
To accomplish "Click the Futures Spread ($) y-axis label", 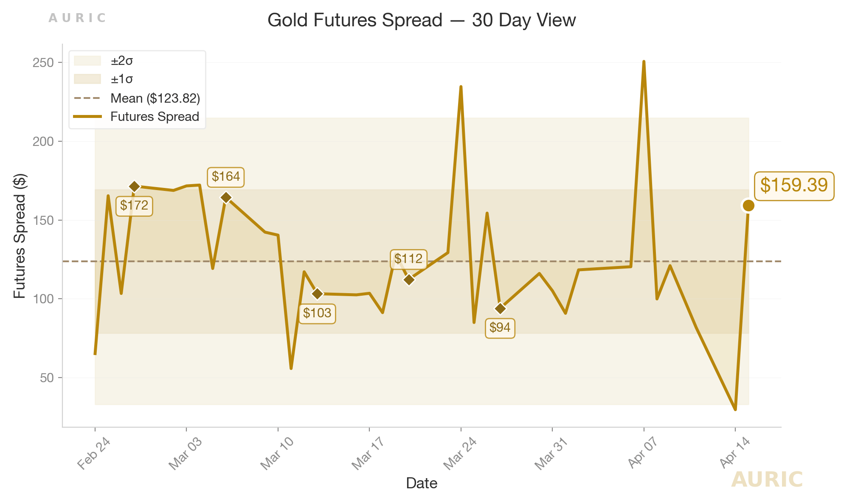I will [x=20, y=236].
